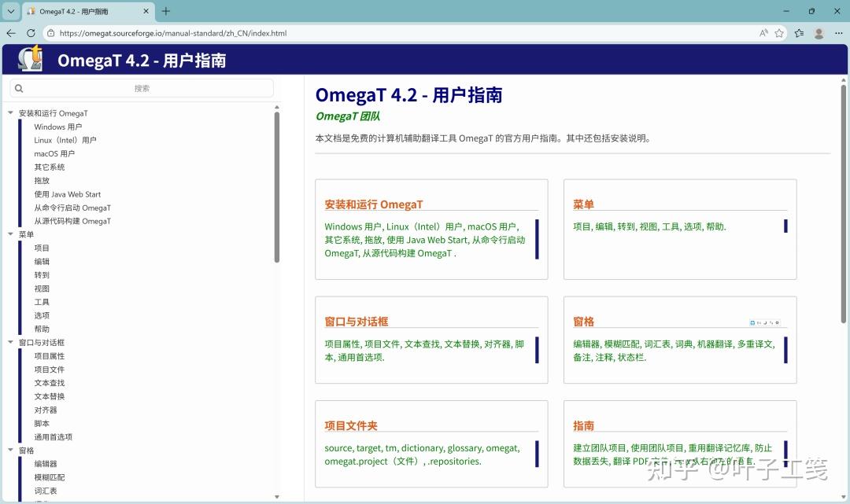Image resolution: width=850 pixels, height=504 pixels.
Task: Click the main page vertical scrollbar thumb
Action: click(844, 204)
